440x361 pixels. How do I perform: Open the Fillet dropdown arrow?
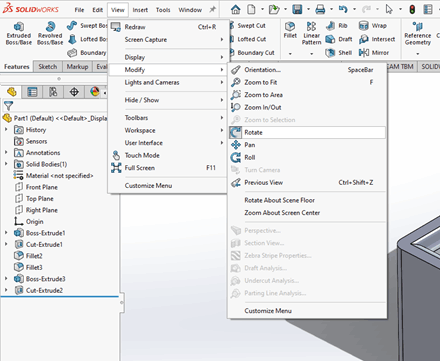(290, 53)
